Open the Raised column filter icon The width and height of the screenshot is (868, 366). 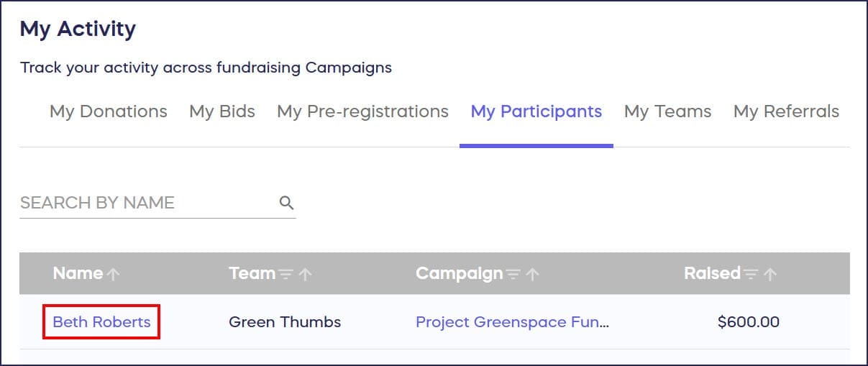click(751, 274)
